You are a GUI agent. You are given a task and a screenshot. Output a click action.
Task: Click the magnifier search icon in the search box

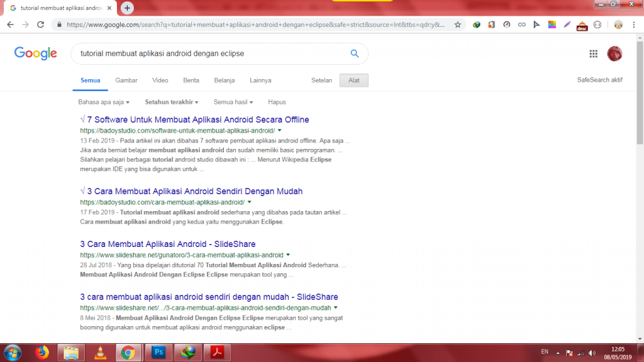pos(355,53)
